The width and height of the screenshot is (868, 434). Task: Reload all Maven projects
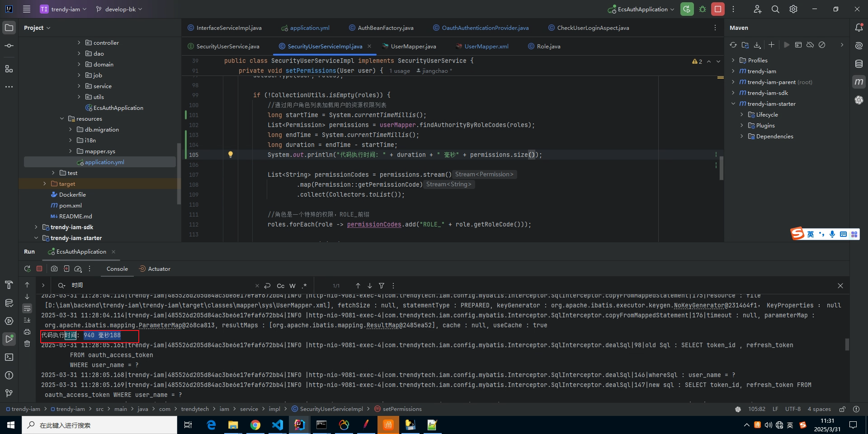pos(733,45)
